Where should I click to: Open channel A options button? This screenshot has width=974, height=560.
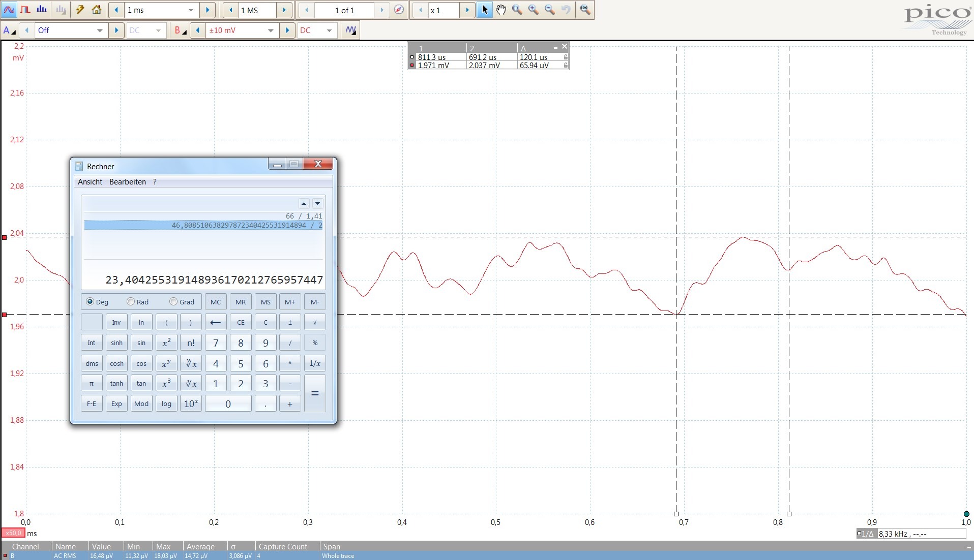tap(10, 30)
